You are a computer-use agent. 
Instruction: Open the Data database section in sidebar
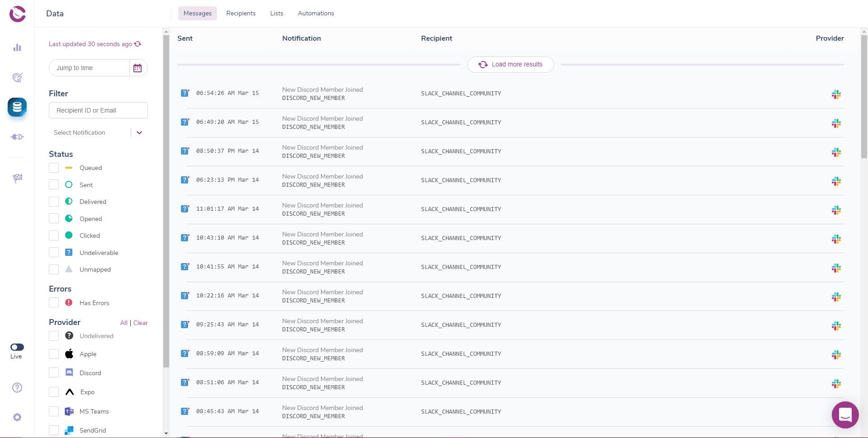coord(17,107)
